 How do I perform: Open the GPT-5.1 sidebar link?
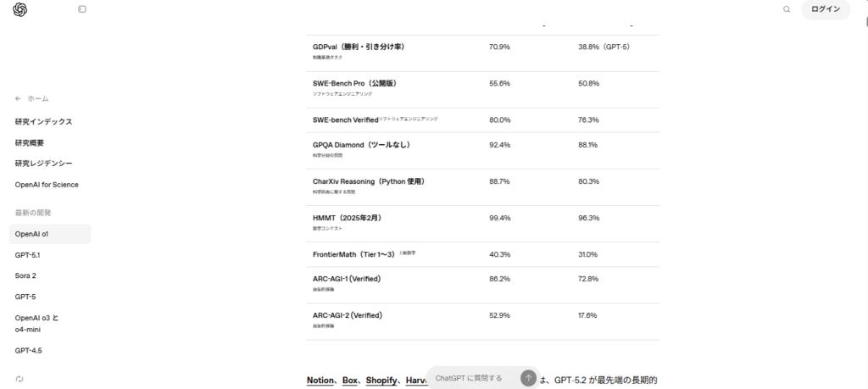pos(28,255)
